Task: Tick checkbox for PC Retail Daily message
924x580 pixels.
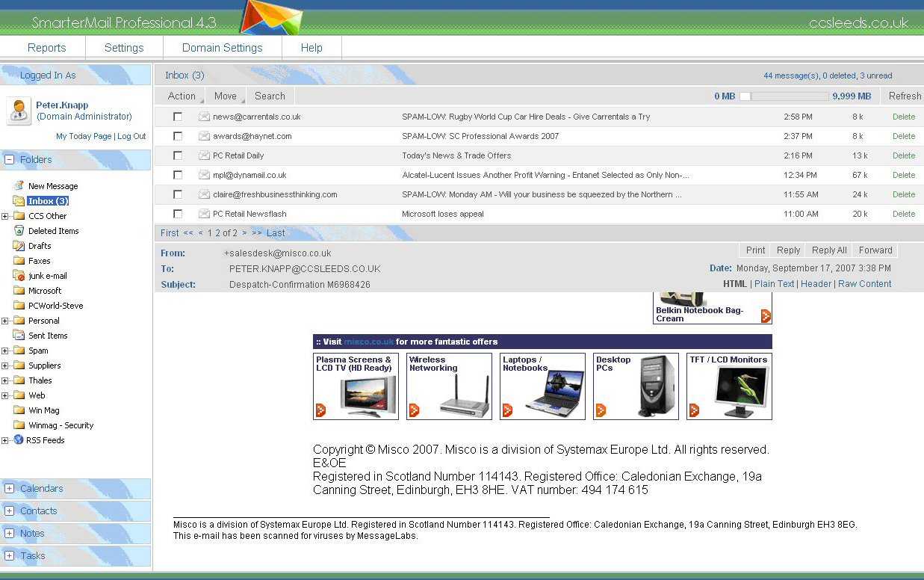Action: point(178,155)
